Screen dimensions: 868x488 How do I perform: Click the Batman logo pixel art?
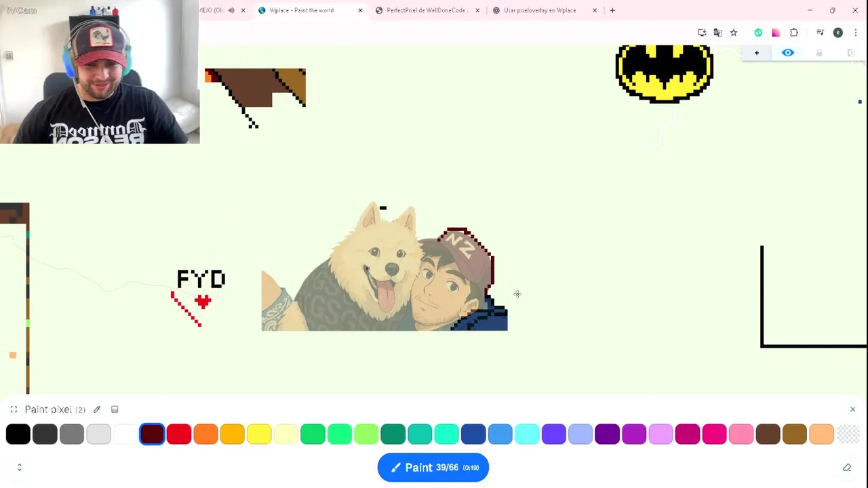pyautogui.click(x=664, y=73)
